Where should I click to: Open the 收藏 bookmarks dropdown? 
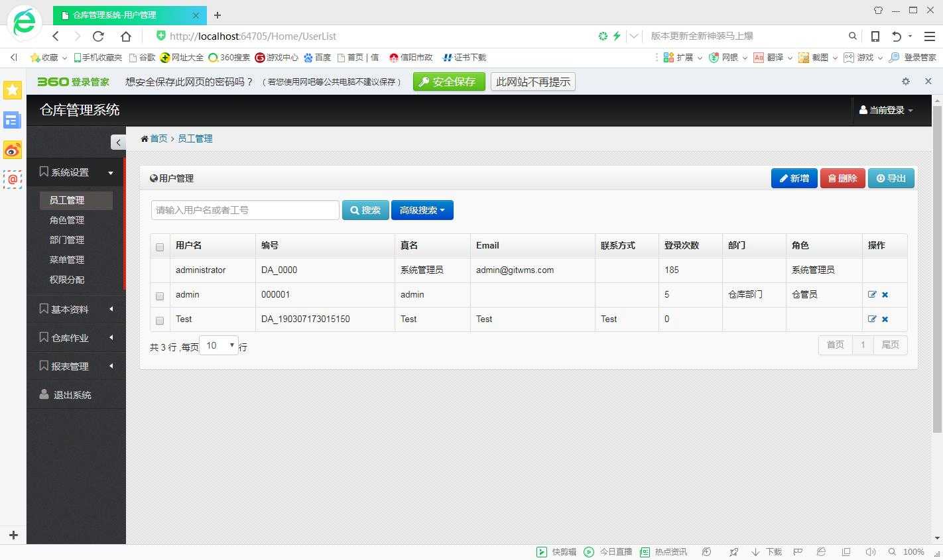point(49,58)
